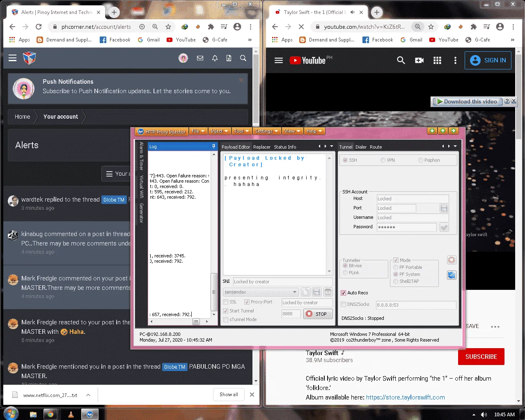Switch to the Route tab
The height and width of the screenshot is (420, 525).
point(376,147)
